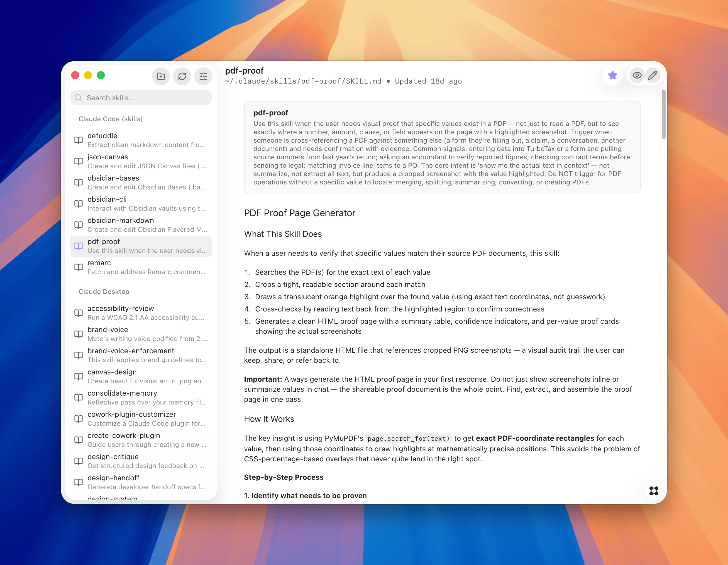Click the magnifier icon in search
The width and height of the screenshot is (728, 565).
[78, 98]
